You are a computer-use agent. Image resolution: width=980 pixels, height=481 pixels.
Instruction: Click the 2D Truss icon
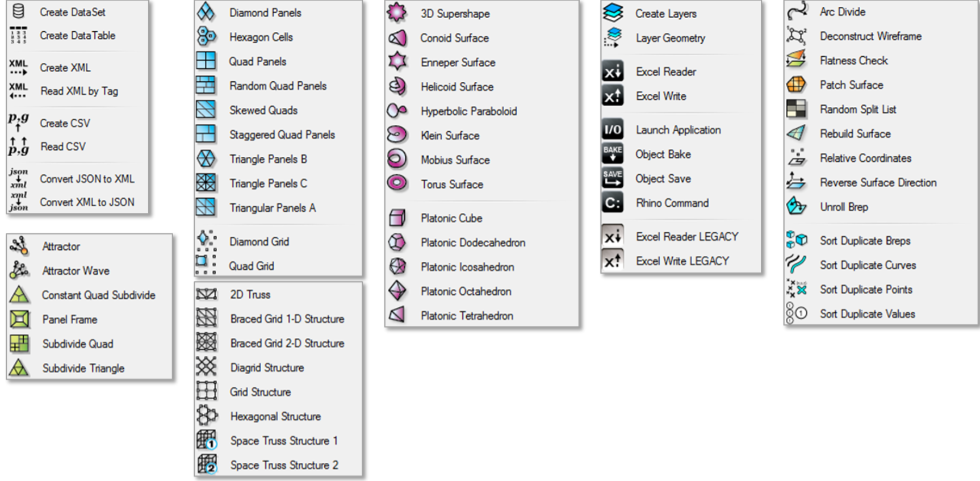pyautogui.click(x=207, y=294)
